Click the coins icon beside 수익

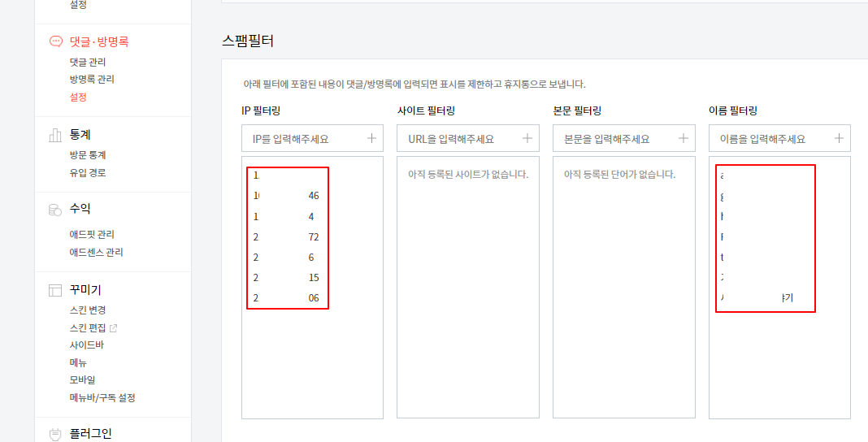coord(55,210)
